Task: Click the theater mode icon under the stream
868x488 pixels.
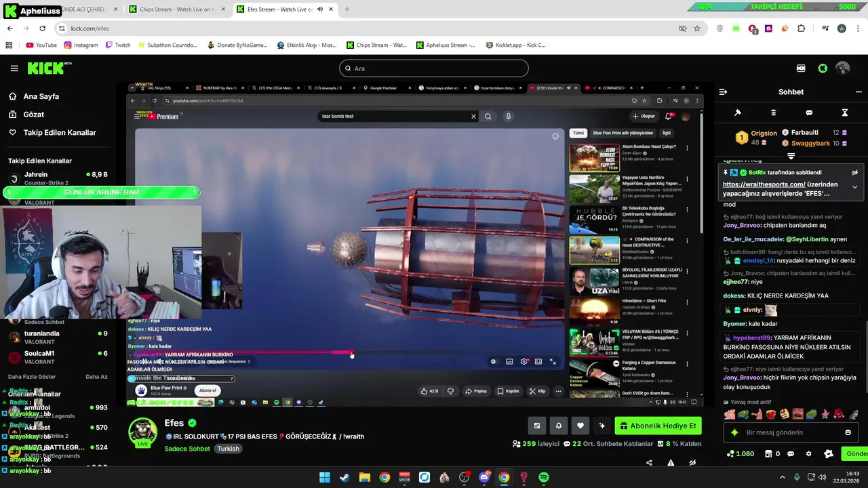Action: [536, 426]
